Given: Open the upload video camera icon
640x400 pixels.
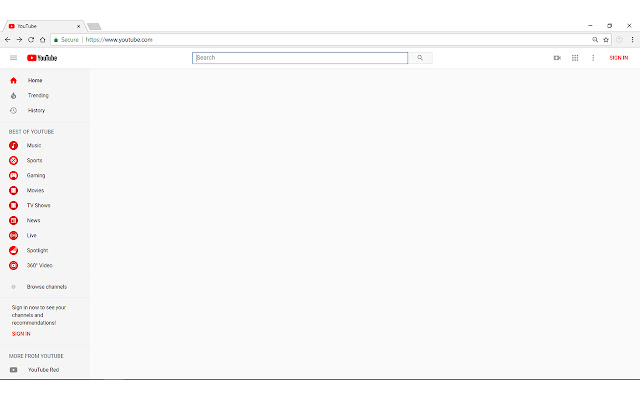Looking at the screenshot, I should 557,58.
